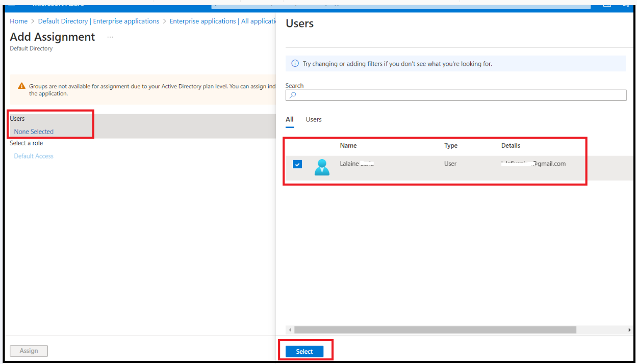Go to Home breadcrumb
Screen dimensions: 637x364
pos(18,21)
